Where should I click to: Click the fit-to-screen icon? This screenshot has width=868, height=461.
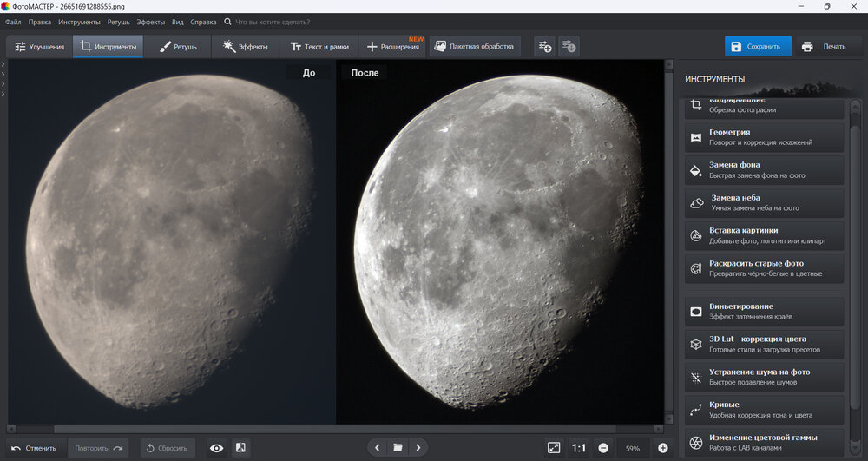tap(554, 448)
